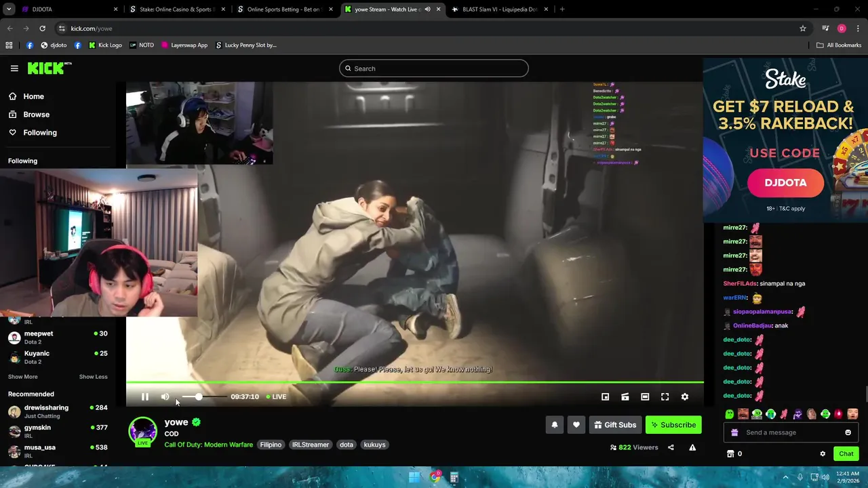Open drewisstreamer recommended channel
Screen dimensions: 868x488
[58, 411]
